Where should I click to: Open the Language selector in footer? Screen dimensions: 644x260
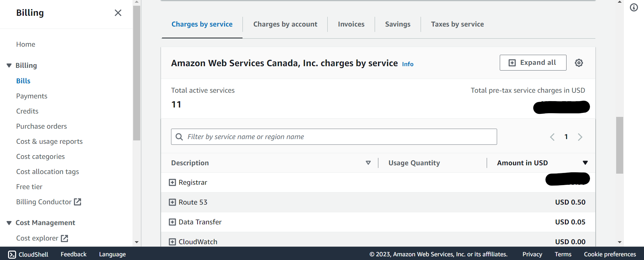(x=112, y=254)
